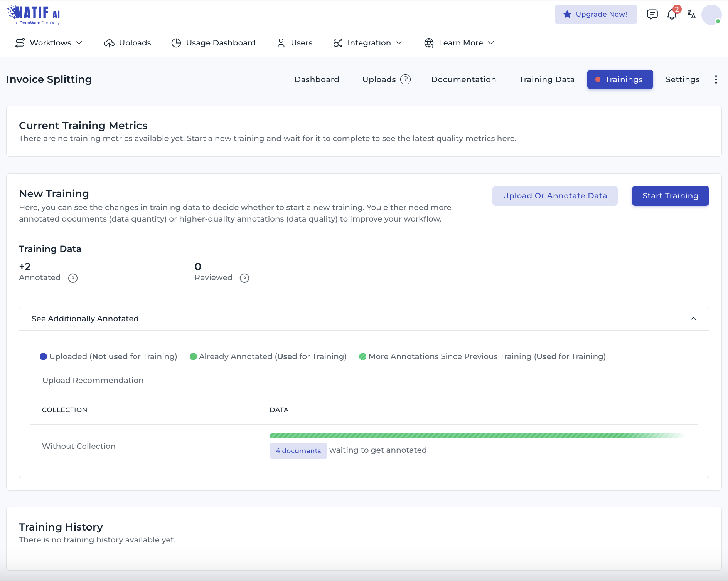This screenshot has width=728, height=581.
Task: Click the COLLECTION column header
Action: 64,410
